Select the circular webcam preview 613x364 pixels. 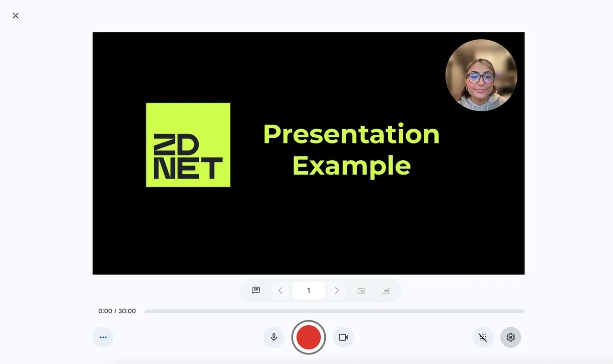pos(481,75)
